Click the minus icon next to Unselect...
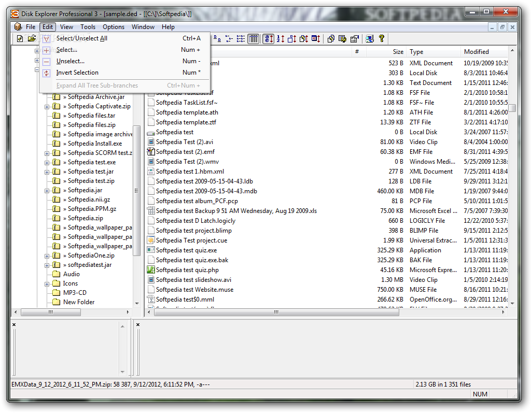 47,62
